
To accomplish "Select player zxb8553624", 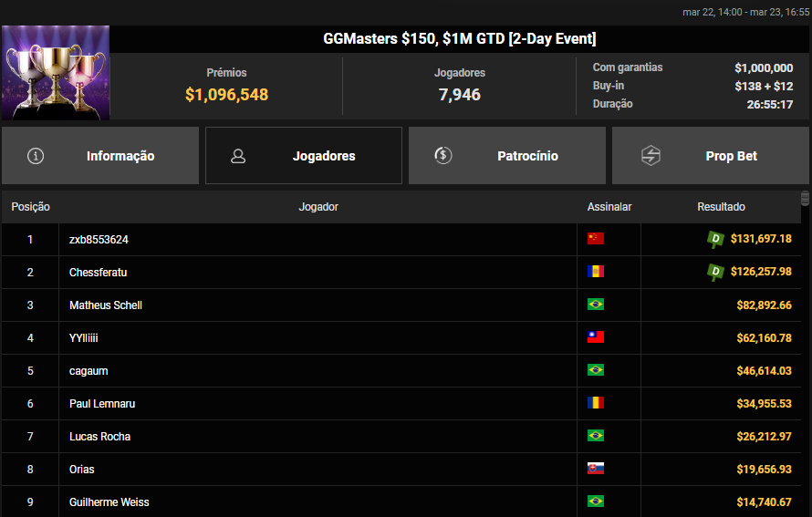I will tap(99, 240).
